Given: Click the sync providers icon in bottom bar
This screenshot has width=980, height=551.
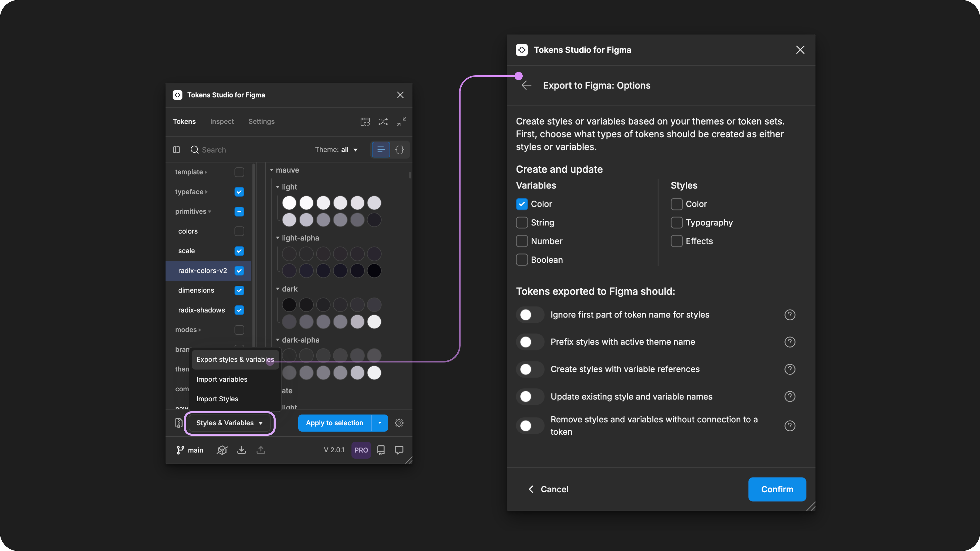Looking at the screenshot, I should (x=222, y=450).
